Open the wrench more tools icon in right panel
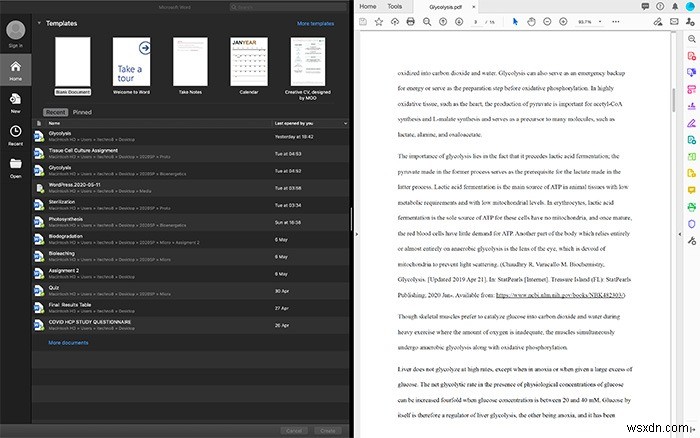Viewport: 700px width, 438px height. click(692, 241)
